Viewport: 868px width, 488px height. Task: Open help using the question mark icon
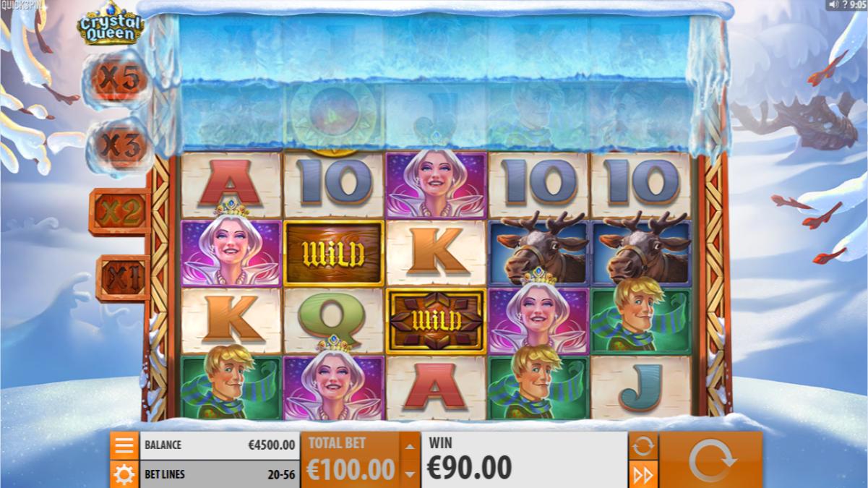(x=843, y=4)
